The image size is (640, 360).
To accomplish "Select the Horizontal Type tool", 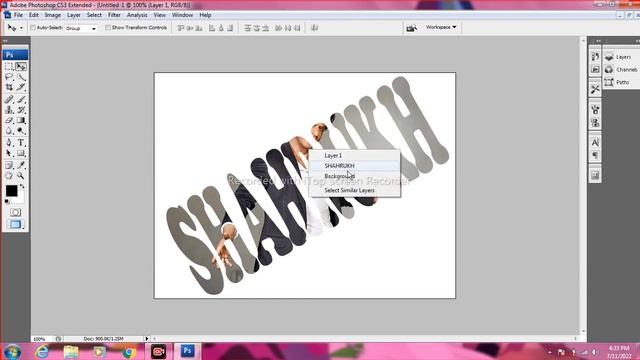I will pyautogui.click(x=21, y=143).
